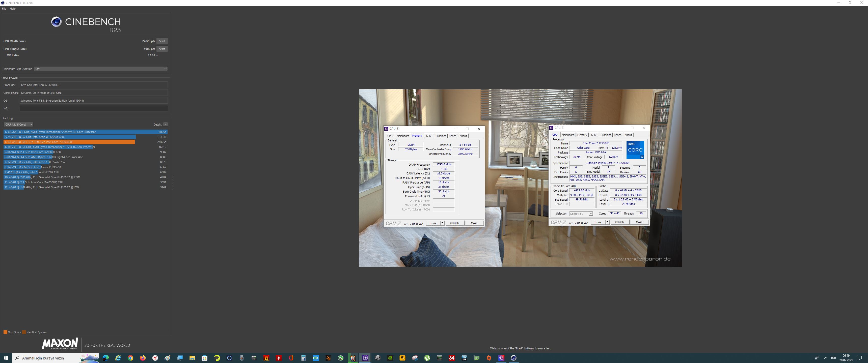Click the taskbar search box
The image size is (868, 363).
click(x=56, y=358)
